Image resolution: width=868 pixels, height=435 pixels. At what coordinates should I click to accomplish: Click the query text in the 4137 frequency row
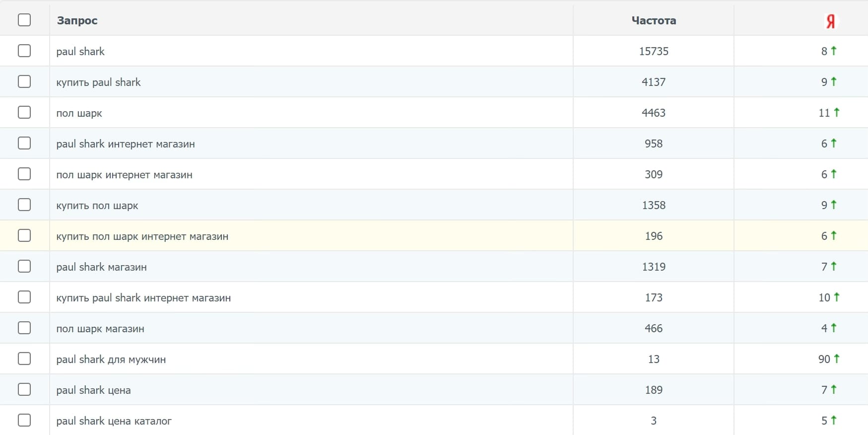pyautogui.click(x=98, y=82)
